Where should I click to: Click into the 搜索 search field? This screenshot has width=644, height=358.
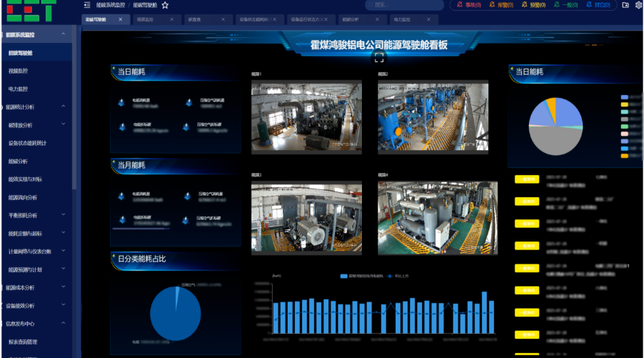pyautogui.click(x=404, y=5)
